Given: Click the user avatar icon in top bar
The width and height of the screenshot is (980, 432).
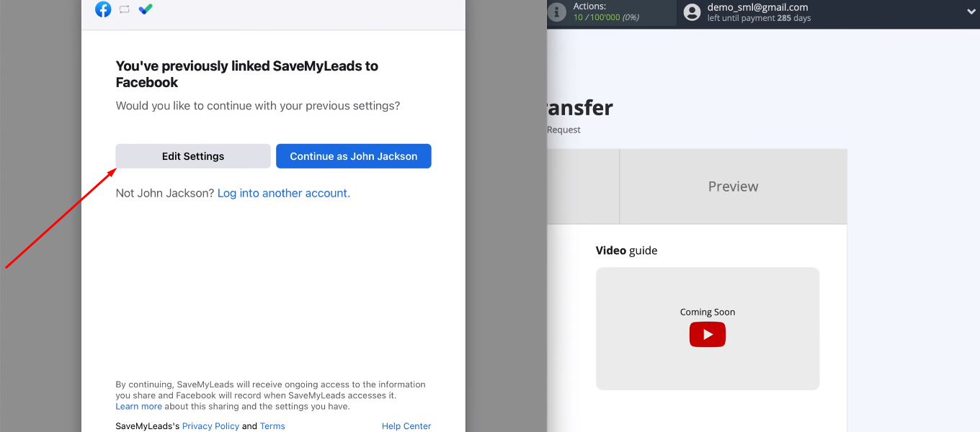Looking at the screenshot, I should click(692, 12).
